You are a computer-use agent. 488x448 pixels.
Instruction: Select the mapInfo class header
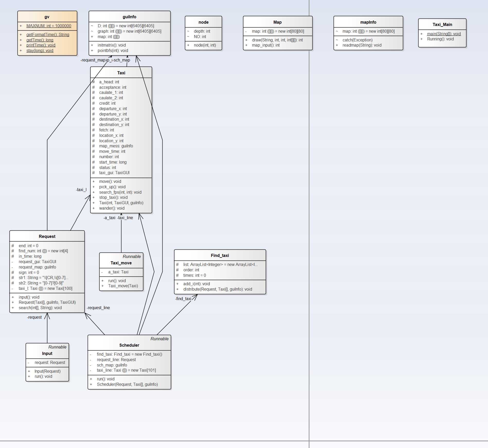tap(368, 22)
